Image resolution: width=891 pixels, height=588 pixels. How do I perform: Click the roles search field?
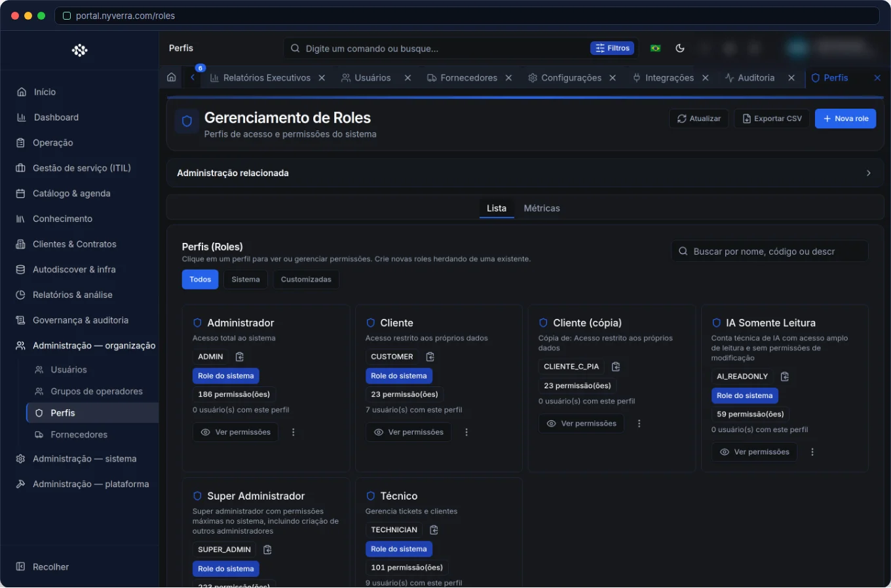click(770, 251)
